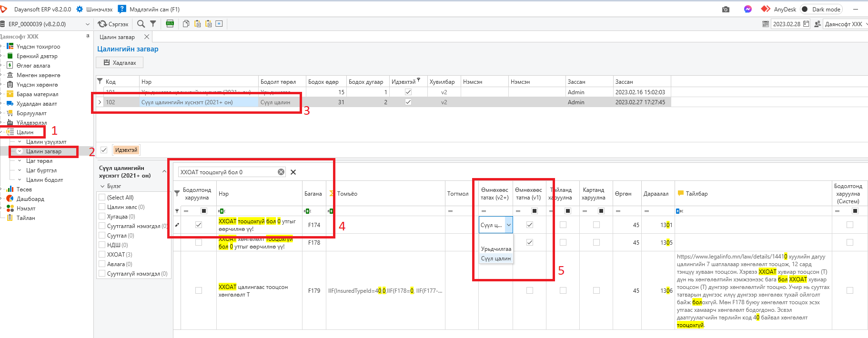
Task: Check the ХХОАТ (3) group filter
Action: click(102, 254)
